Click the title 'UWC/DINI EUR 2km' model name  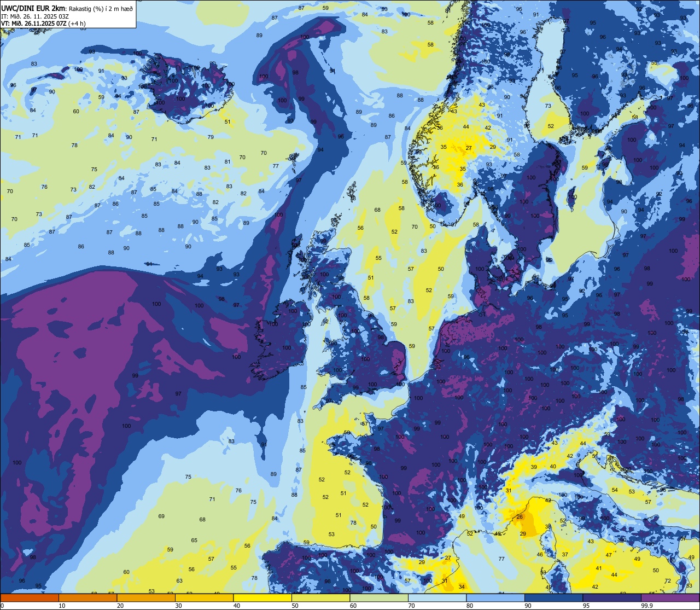pyautogui.click(x=33, y=8)
